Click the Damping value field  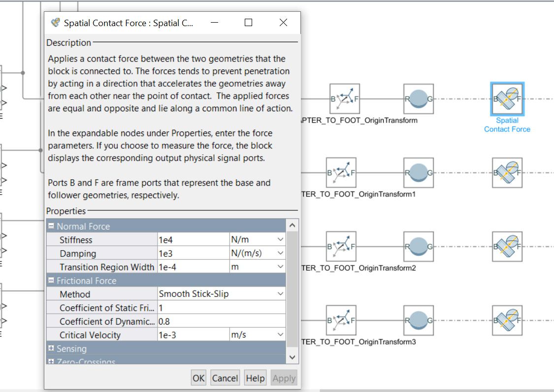(192, 254)
